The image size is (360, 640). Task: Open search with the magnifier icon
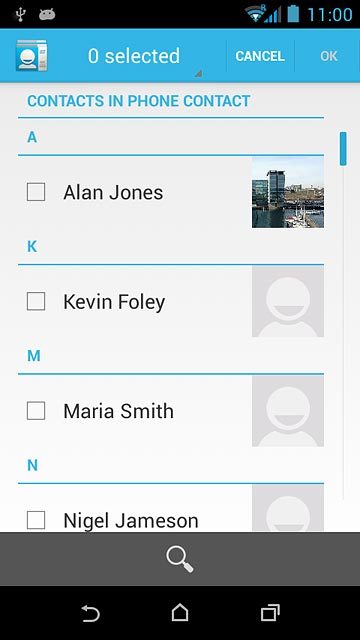180,559
